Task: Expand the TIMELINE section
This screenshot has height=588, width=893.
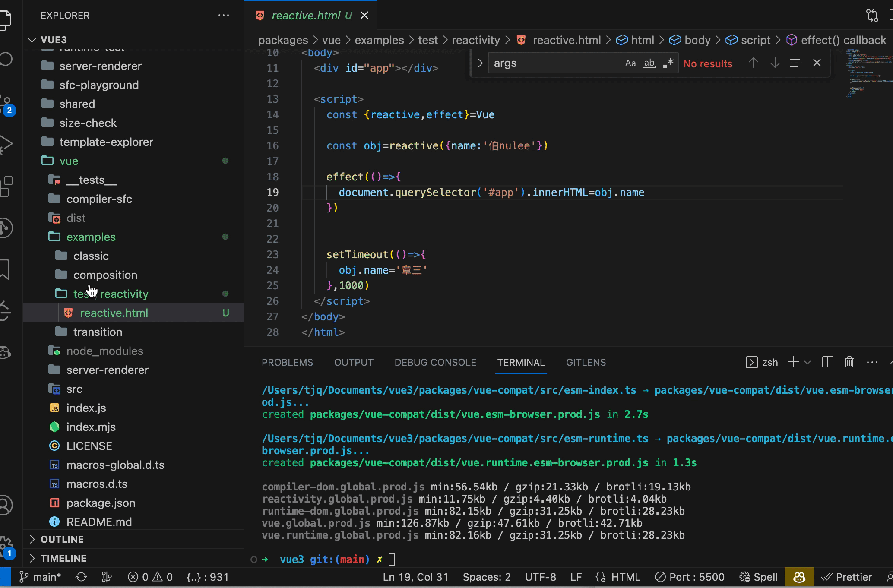Action: 63,558
